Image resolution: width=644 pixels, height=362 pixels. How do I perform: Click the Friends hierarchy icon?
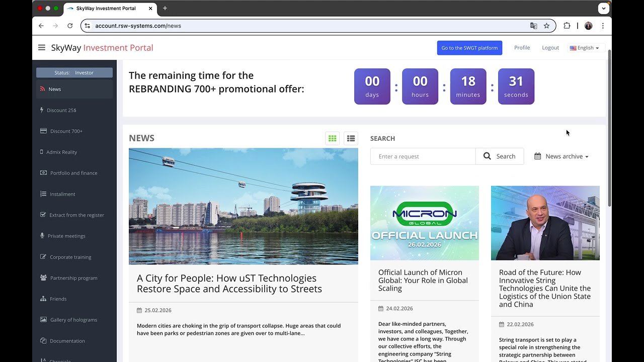(43, 299)
